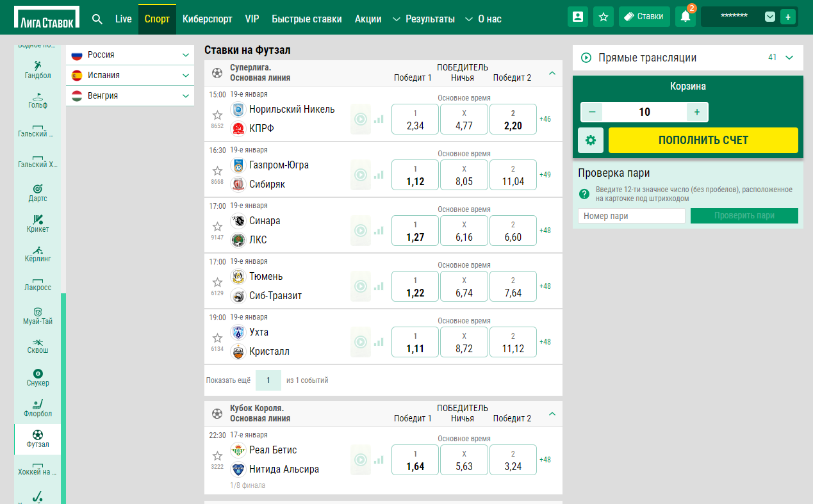Select Снукер sport in sidebar
Viewport: 813px width, 504px height.
(38, 378)
